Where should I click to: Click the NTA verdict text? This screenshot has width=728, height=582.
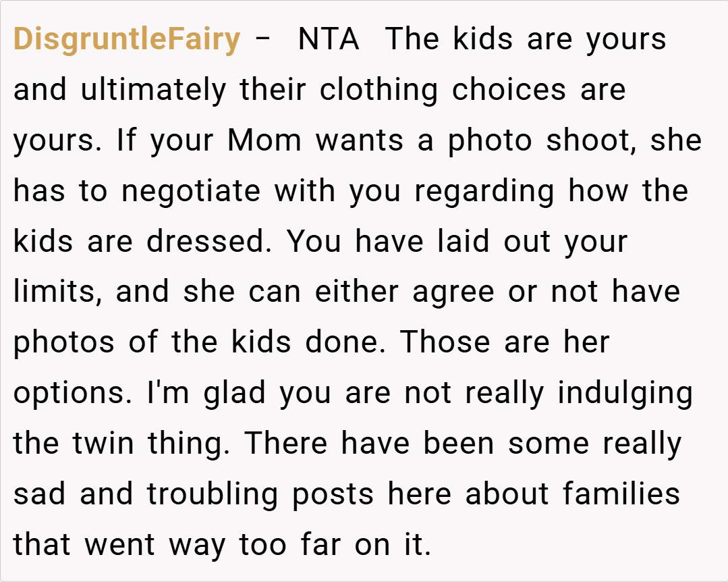tap(329, 40)
